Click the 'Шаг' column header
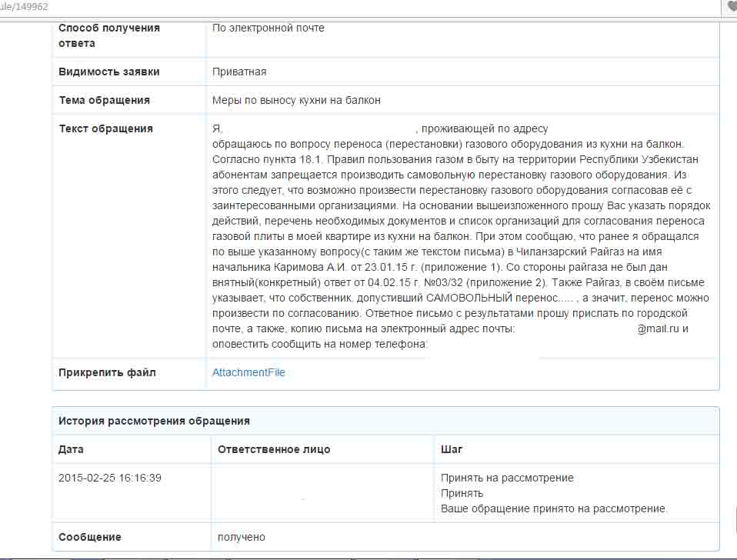The height and width of the screenshot is (560, 737). tap(452, 449)
